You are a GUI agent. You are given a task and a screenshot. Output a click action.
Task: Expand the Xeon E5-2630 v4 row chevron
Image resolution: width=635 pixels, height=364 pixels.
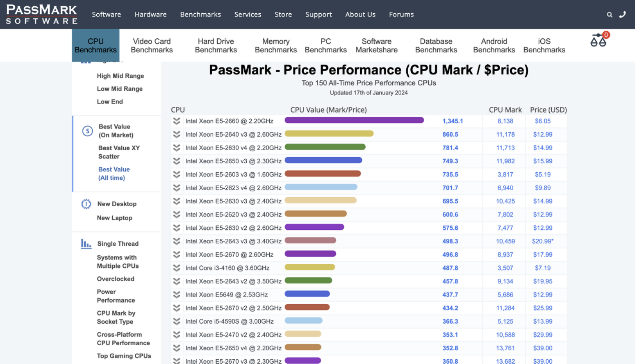tap(177, 148)
